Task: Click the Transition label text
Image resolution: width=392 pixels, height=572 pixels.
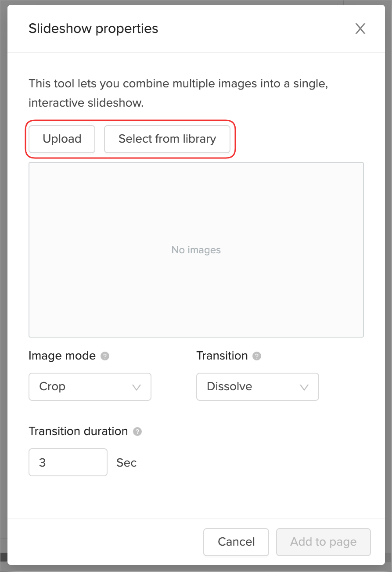Action: coord(222,356)
